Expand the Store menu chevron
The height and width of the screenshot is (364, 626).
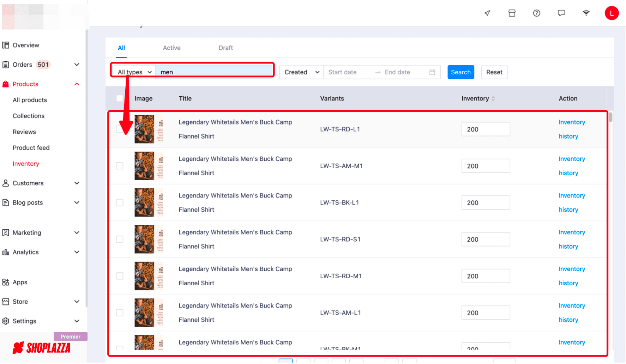click(77, 302)
